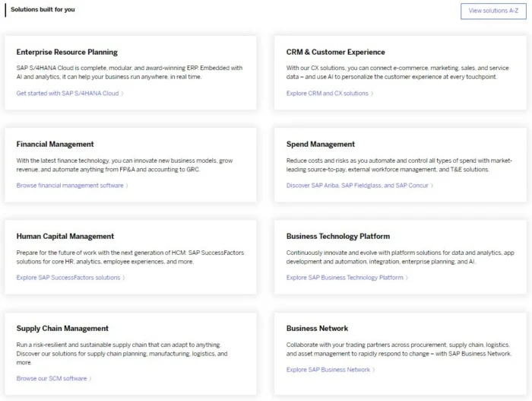Select the Enterprise Resource Planning card heading
The width and height of the screenshot is (532, 401).
pos(67,52)
